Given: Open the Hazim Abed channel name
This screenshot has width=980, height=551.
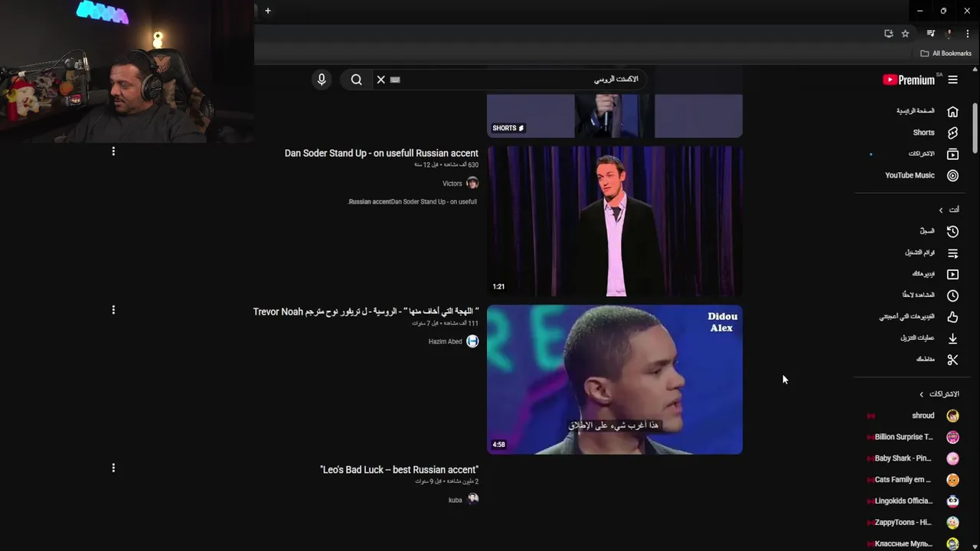Looking at the screenshot, I should point(445,342).
